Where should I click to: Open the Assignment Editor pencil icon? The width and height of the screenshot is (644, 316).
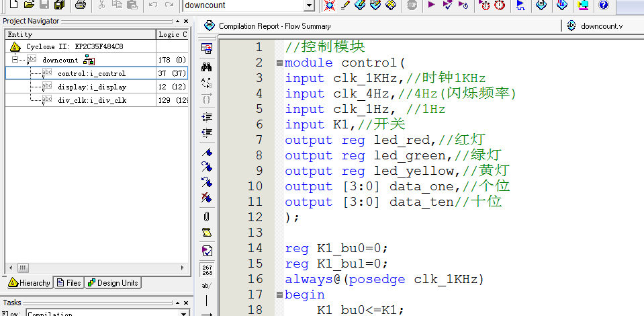click(345, 5)
